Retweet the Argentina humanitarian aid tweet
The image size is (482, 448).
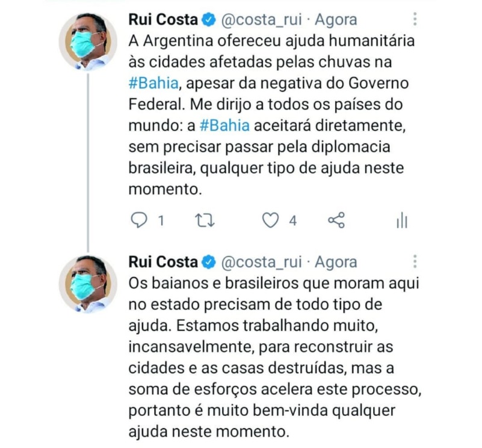pos(205,220)
